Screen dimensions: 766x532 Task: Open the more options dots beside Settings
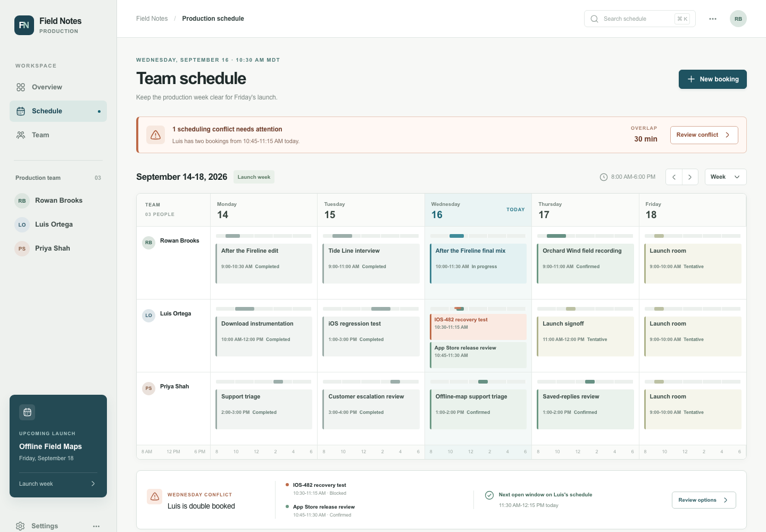coord(96,526)
